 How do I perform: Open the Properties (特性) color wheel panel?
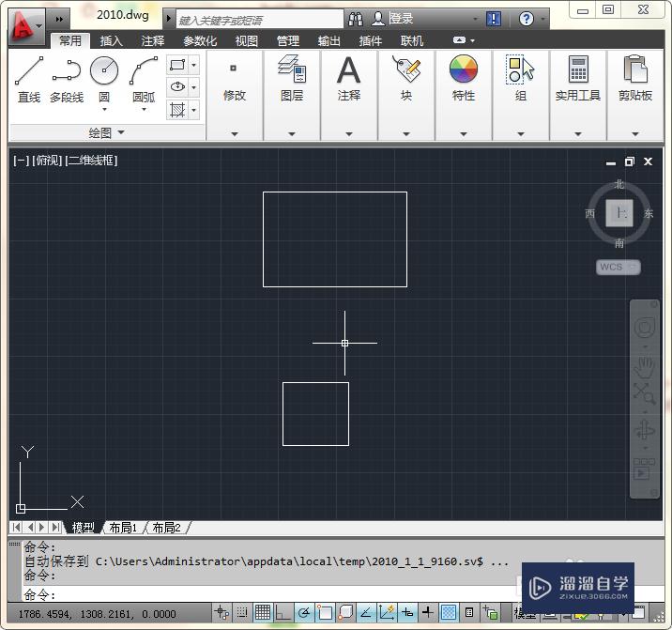point(464,95)
